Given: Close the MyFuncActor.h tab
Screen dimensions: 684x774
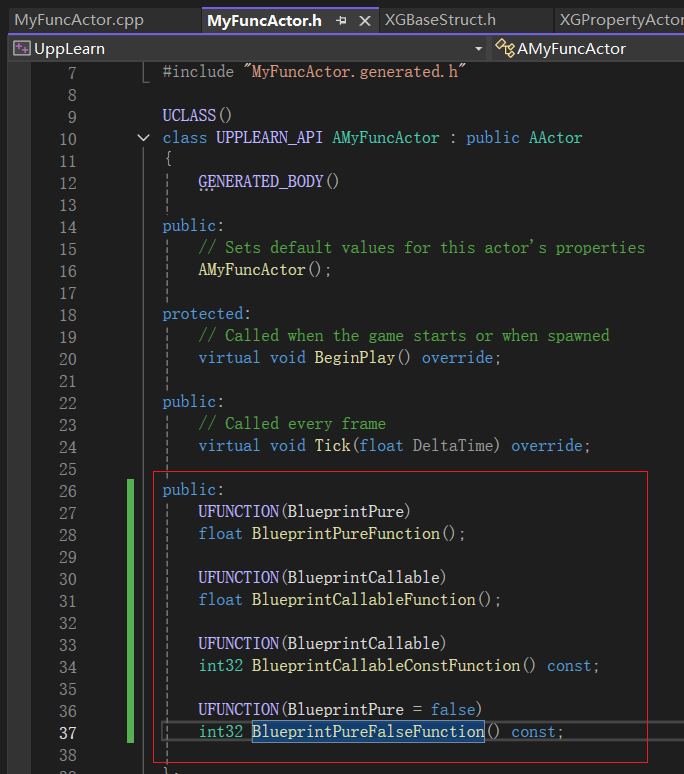Looking at the screenshot, I should [365, 21].
